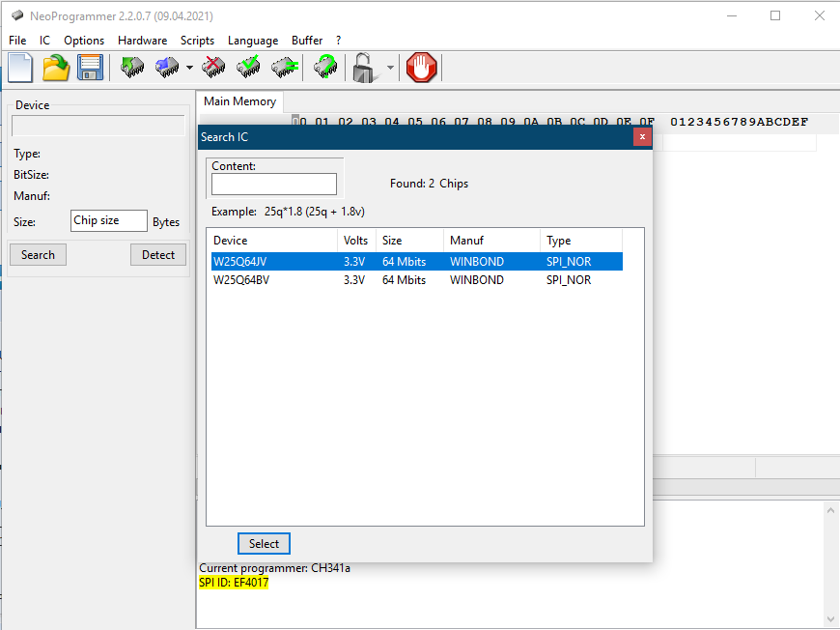Click the Search button in Device panel
840x630 pixels.
click(38, 255)
